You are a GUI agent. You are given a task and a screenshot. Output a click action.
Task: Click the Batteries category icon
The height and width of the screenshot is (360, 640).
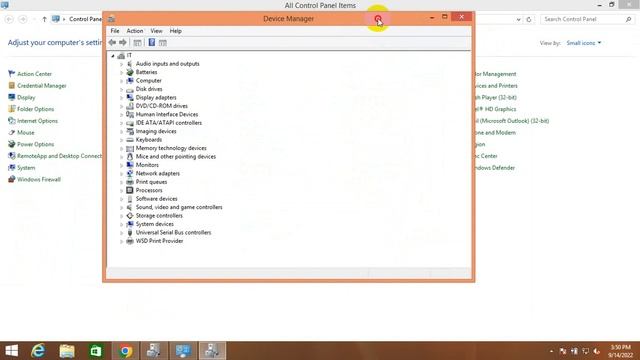(x=130, y=72)
